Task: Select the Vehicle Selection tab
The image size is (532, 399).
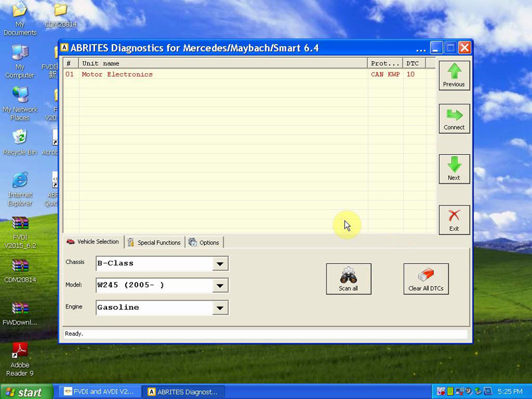Action: click(x=93, y=242)
